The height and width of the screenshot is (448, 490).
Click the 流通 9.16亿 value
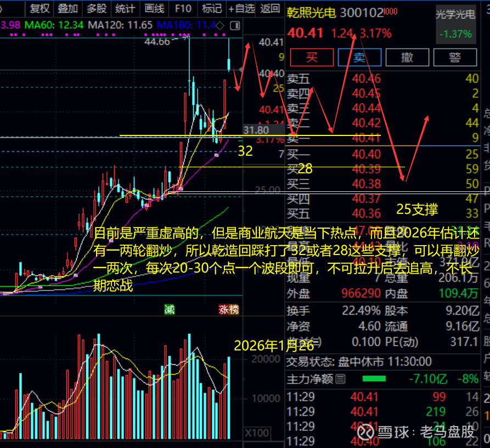(x=463, y=326)
